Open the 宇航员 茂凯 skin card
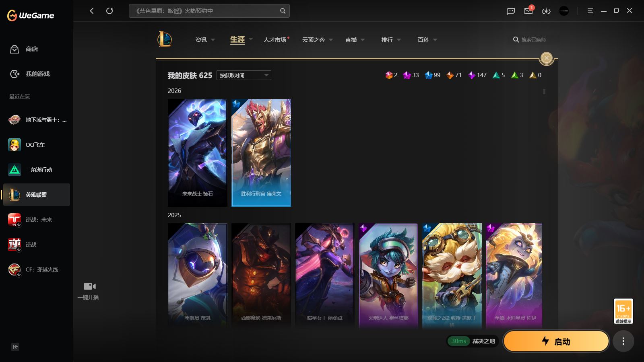The image size is (644, 362). pyautogui.click(x=198, y=277)
